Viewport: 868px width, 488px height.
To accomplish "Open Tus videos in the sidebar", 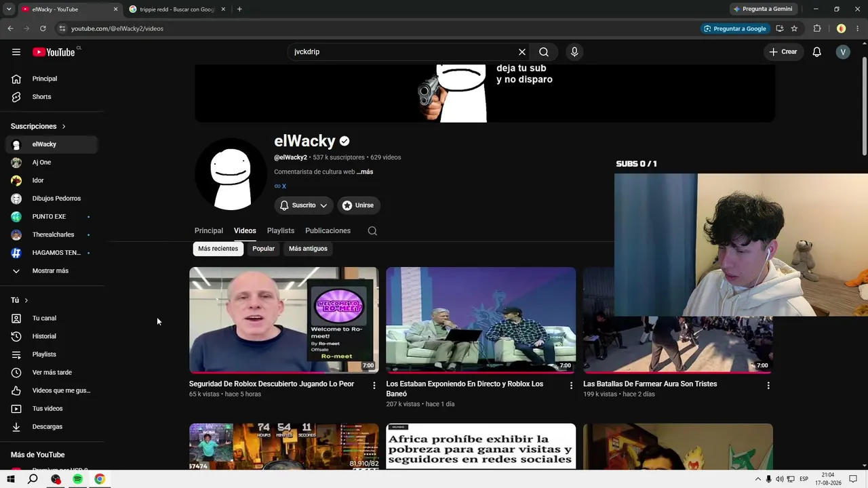I will tap(52, 409).
